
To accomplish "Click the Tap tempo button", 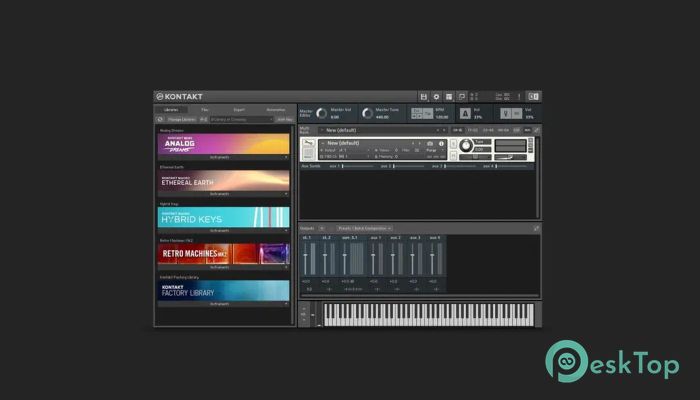I will click(428, 113).
